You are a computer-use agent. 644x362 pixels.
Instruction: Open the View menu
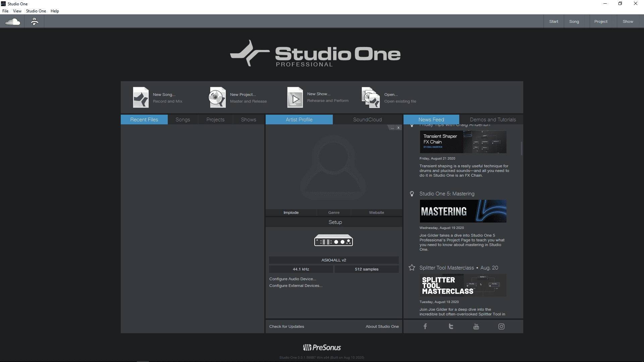pyautogui.click(x=17, y=11)
